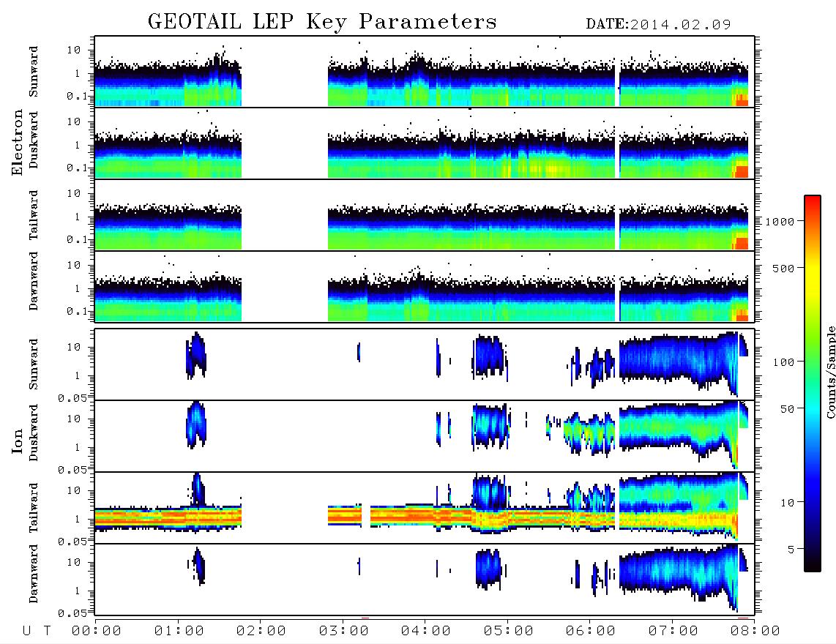The width and height of the screenshot is (836, 644).
Task: Click the "GEOTAIL LEP Key Parameters" title
Action: (x=322, y=22)
